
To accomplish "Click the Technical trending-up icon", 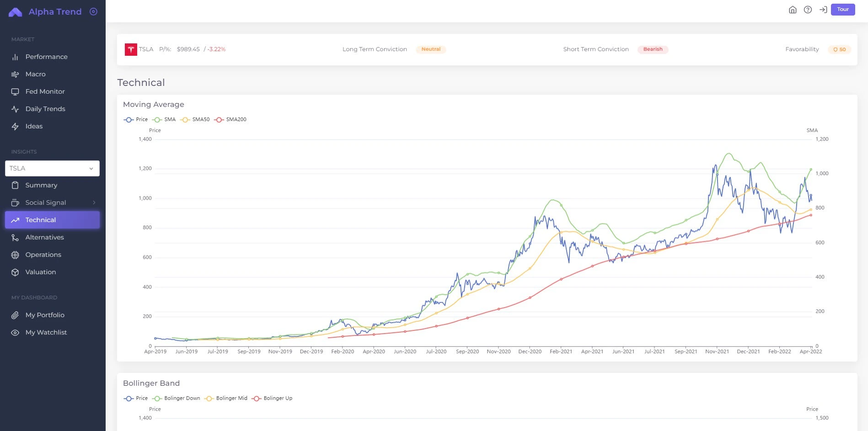I will point(15,220).
